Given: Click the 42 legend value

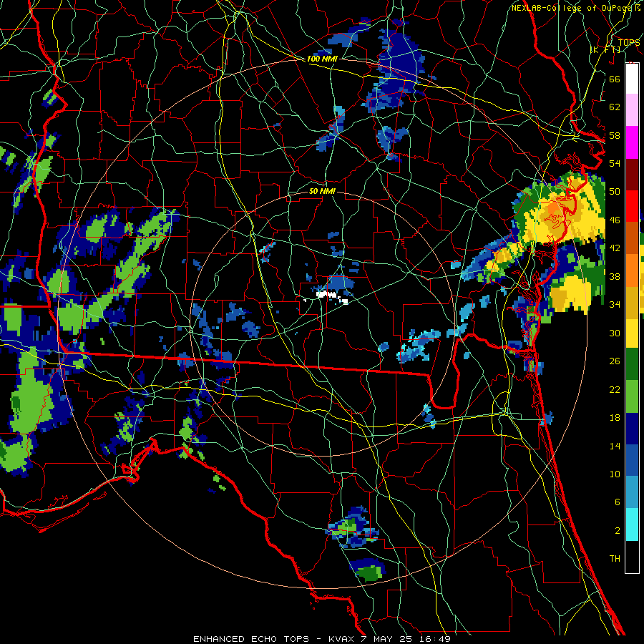Looking at the screenshot, I should (615, 248).
